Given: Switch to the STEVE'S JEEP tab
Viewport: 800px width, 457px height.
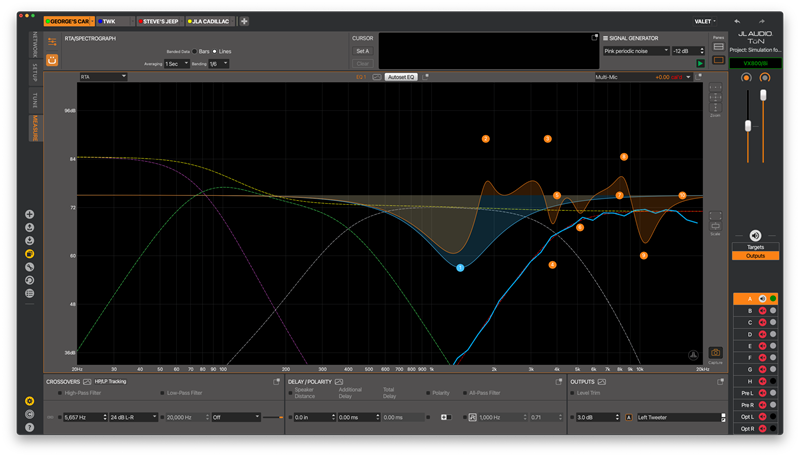Looking at the screenshot, I should [158, 21].
